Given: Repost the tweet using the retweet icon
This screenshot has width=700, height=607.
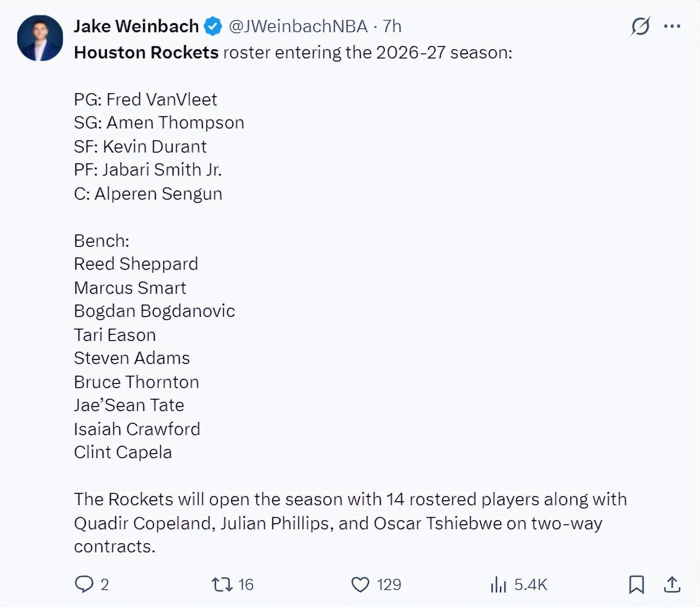Looking at the screenshot, I should click(222, 584).
